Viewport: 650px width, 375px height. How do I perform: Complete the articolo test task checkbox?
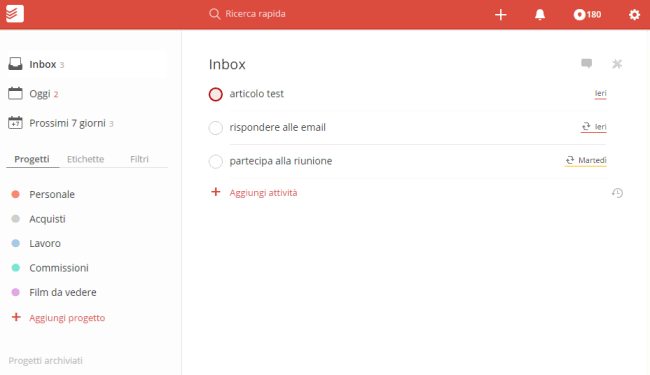tap(216, 94)
